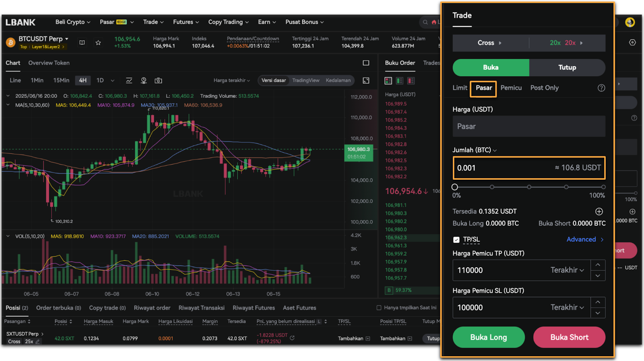This screenshot has height=361, width=644.
Task: Switch to Riwayat Transaksi tab
Action: (201, 308)
